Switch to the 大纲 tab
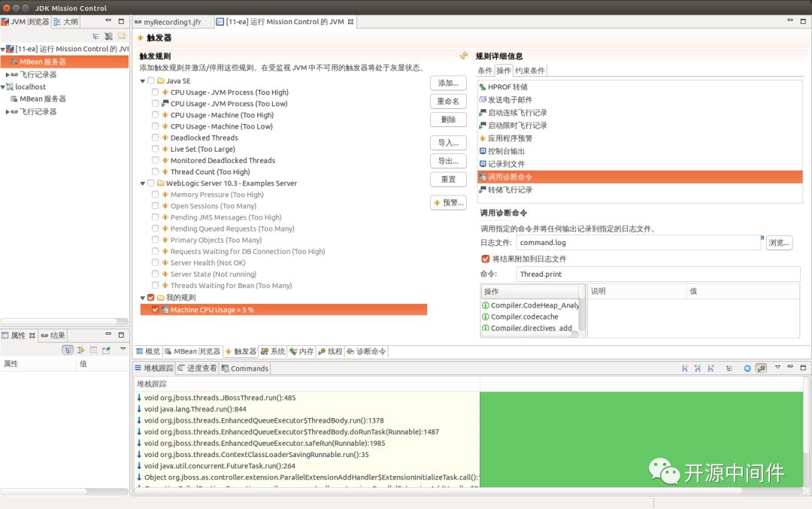 coord(65,22)
